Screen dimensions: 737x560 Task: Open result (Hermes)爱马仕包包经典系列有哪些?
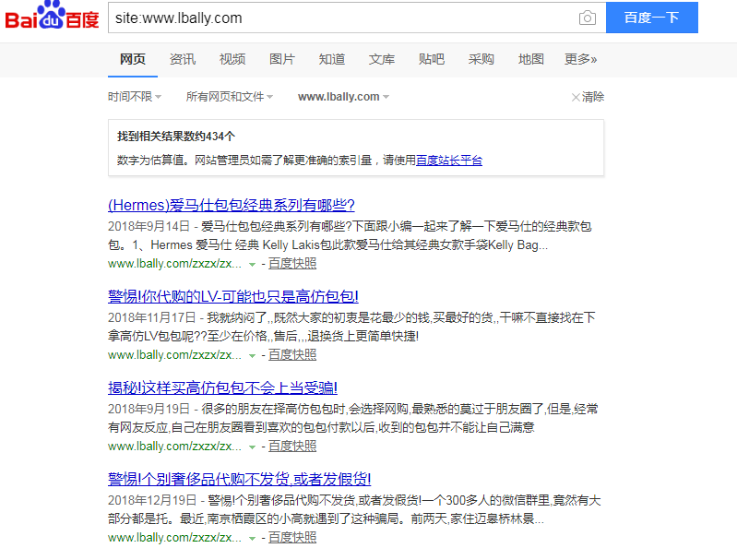pyautogui.click(x=232, y=206)
